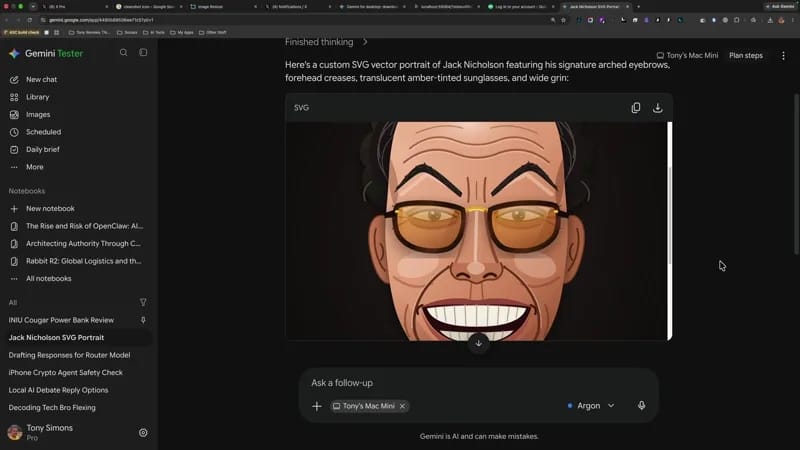Open the Argon model dropdown
The height and width of the screenshot is (450, 800).
591,406
